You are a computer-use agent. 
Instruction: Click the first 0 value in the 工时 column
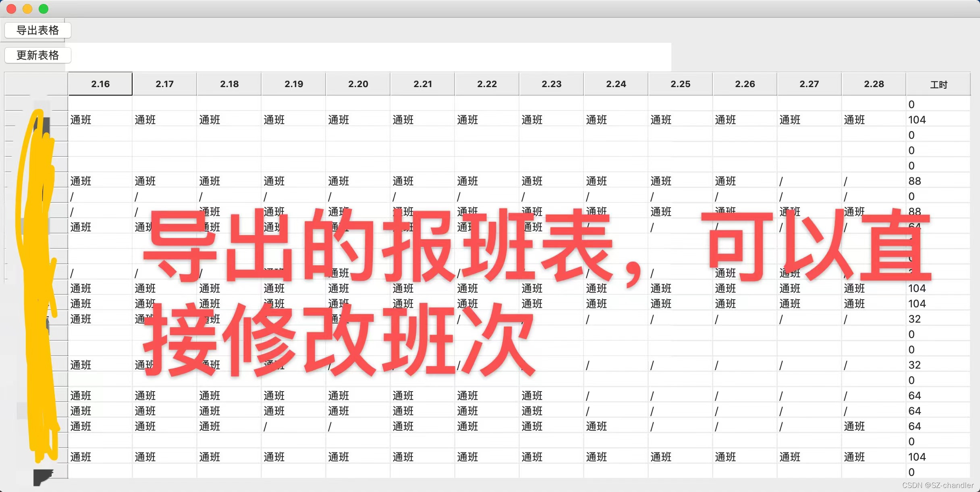pyautogui.click(x=938, y=104)
